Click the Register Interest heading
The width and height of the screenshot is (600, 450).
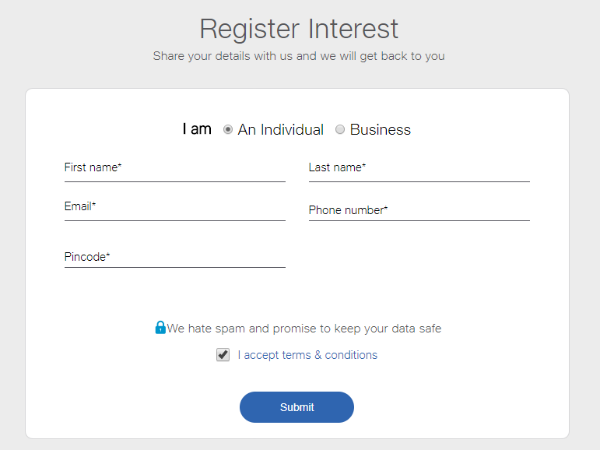click(298, 28)
